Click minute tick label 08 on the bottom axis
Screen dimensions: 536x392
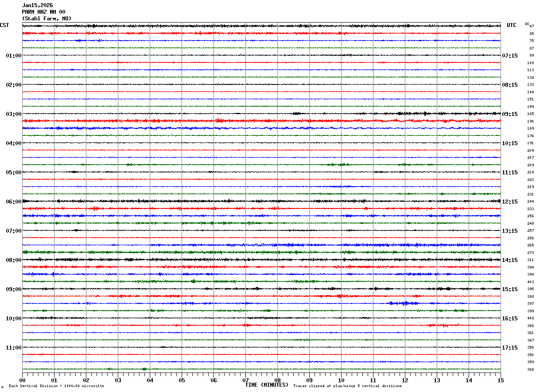[x=277, y=380]
